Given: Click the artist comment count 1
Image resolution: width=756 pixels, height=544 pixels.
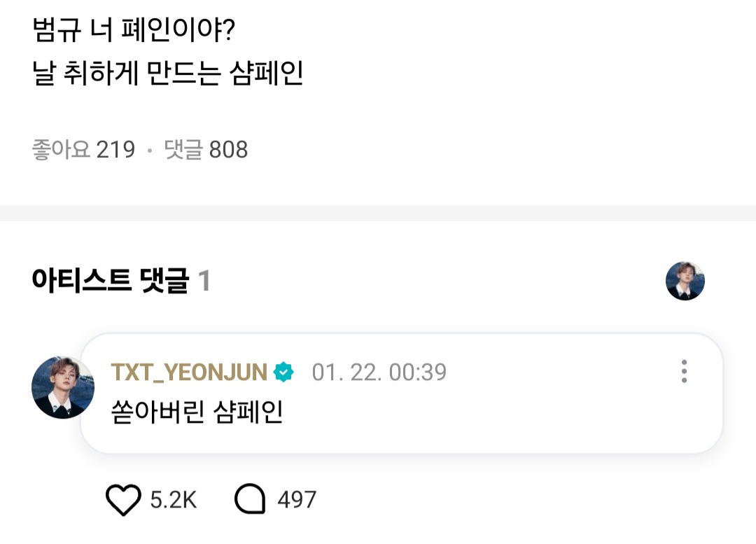Looking at the screenshot, I should coord(204,281).
